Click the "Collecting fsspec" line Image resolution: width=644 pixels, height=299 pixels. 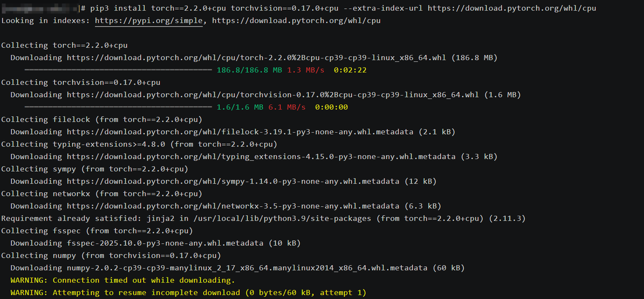97,230
